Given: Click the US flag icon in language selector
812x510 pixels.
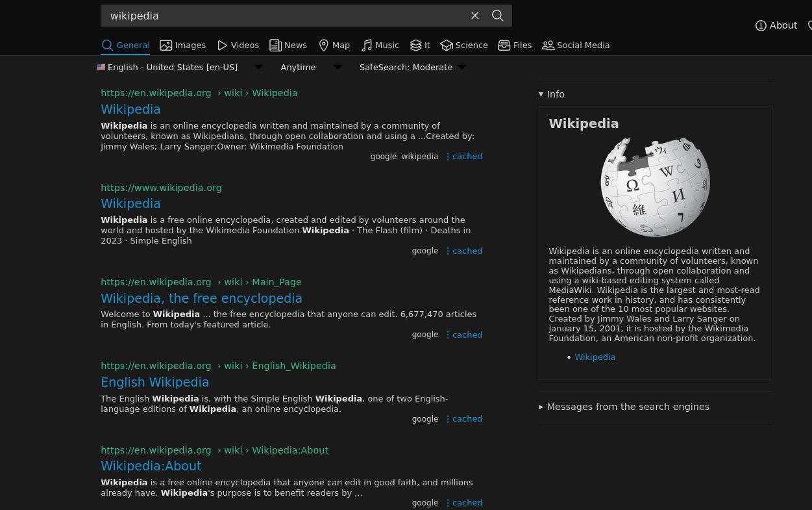Looking at the screenshot, I should (x=101, y=67).
